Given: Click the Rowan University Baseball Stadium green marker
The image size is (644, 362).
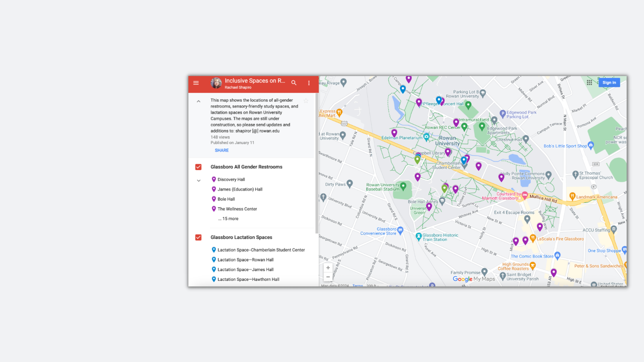Looking at the screenshot, I should tap(403, 186).
